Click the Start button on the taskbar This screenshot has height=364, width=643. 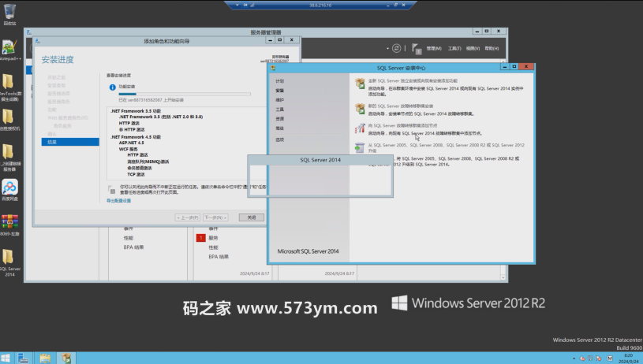(x=6, y=358)
